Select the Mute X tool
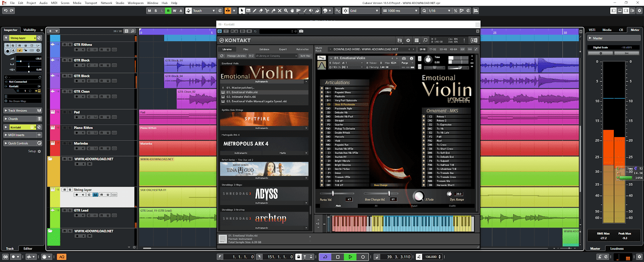Viewport: 644px width, 262px height. pos(280,10)
